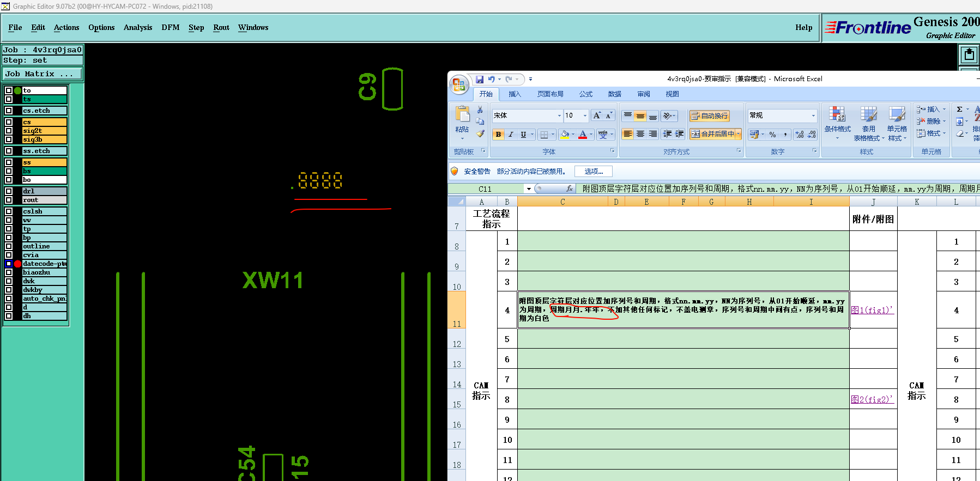This screenshot has height=481, width=980.
Task: Click the clipboard icon in Genesis editor
Action: click(x=969, y=54)
